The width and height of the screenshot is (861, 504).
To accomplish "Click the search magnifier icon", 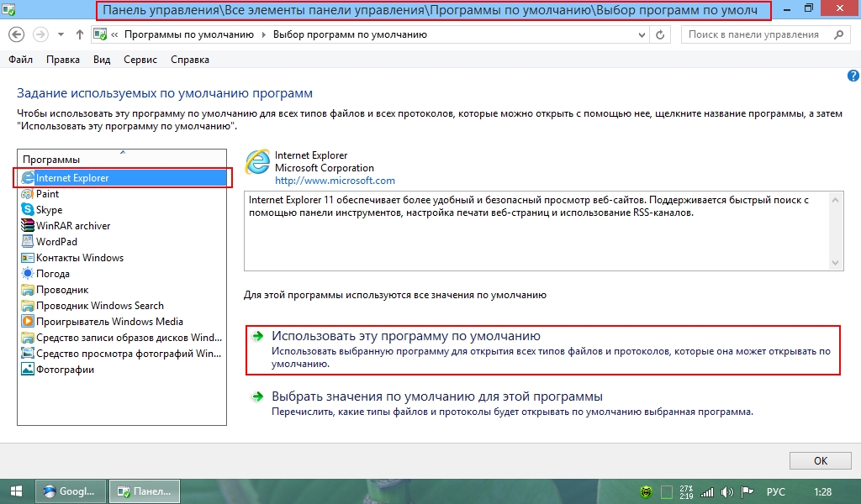I will tap(838, 34).
